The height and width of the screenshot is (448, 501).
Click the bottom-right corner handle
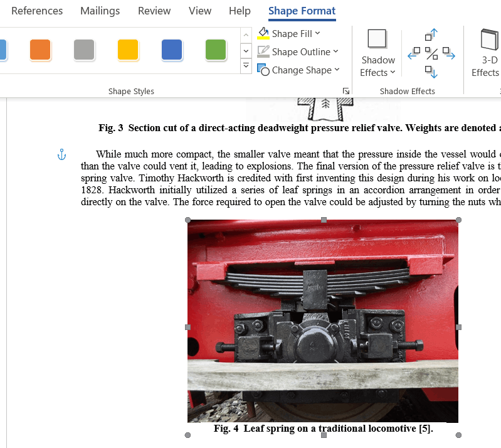tap(458, 435)
